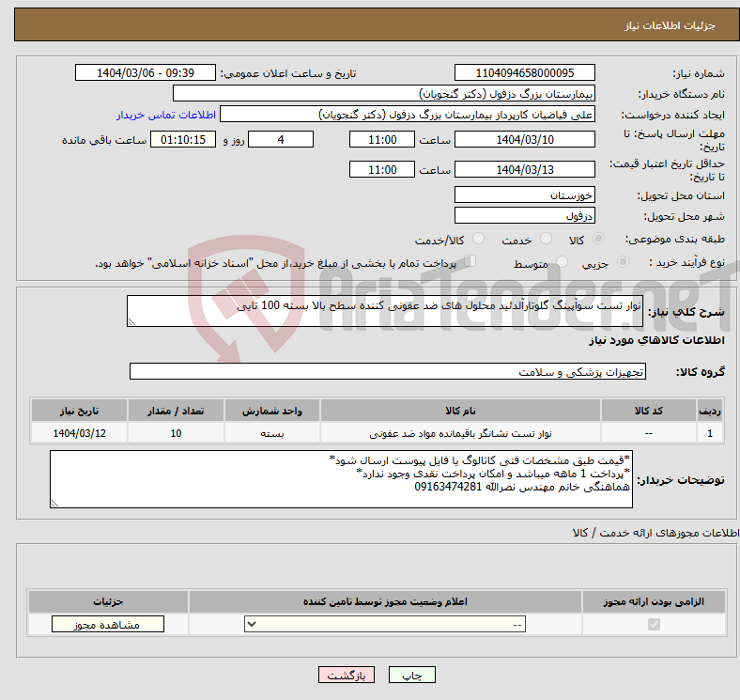The image size is (740, 700).
Task: Click the نام کالا column header
Action: (x=460, y=411)
